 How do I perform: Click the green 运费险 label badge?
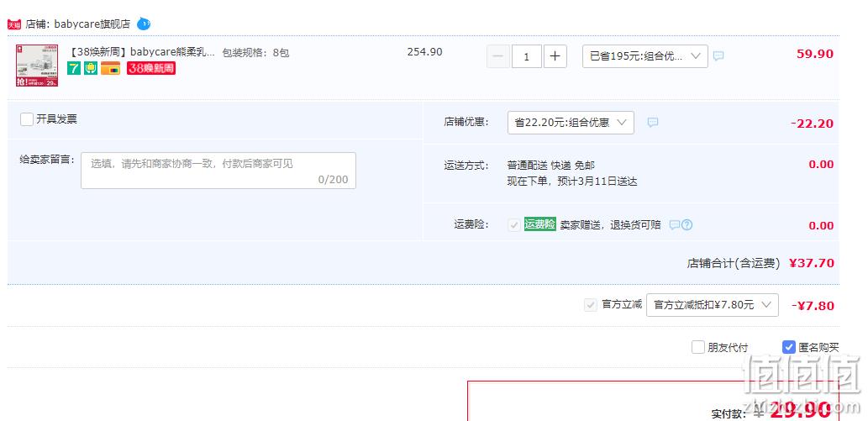pyautogui.click(x=539, y=224)
